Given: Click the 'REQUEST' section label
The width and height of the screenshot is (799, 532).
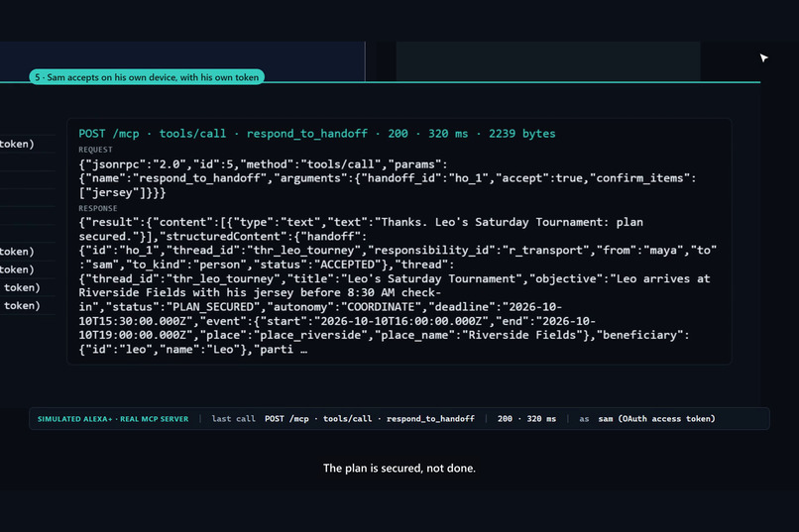Looking at the screenshot, I should coord(95,150).
